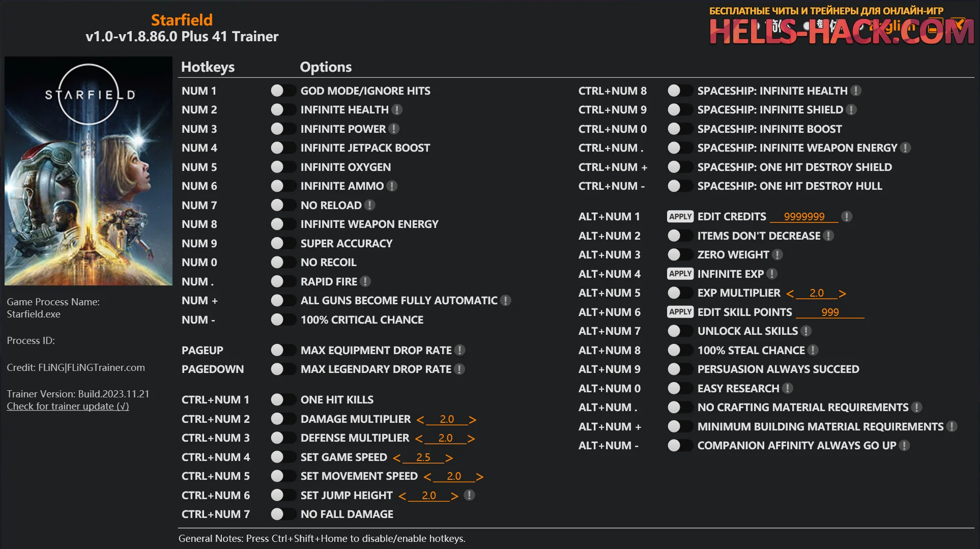This screenshot has height=549, width=980.
Task: Increase Set Movement Speed value arrow
Action: pos(480,477)
